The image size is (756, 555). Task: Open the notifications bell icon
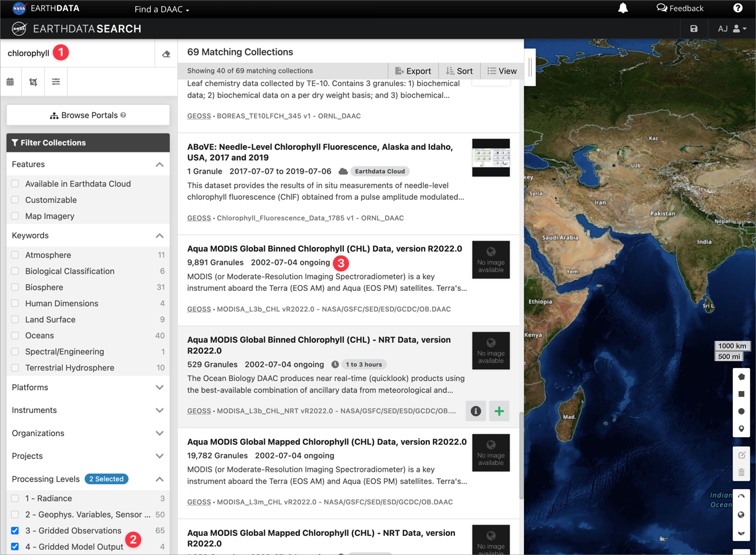click(623, 8)
